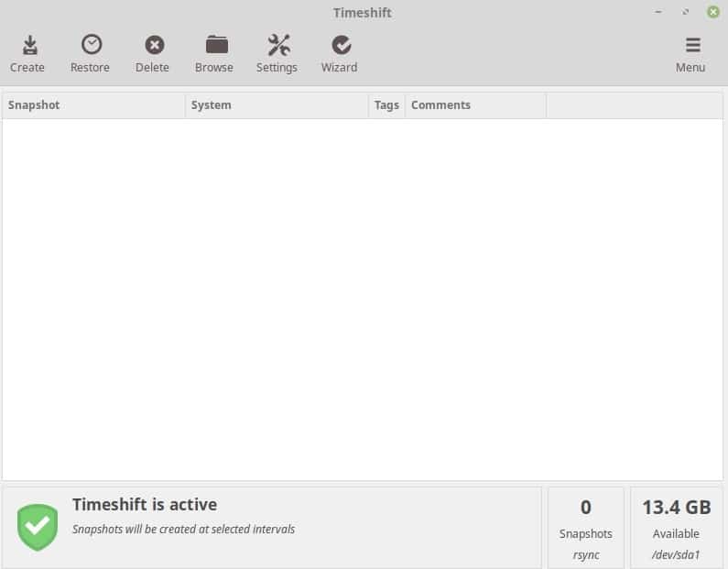Click the '13.4 GB' available value
This screenshot has width=728, height=569.
(x=677, y=508)
